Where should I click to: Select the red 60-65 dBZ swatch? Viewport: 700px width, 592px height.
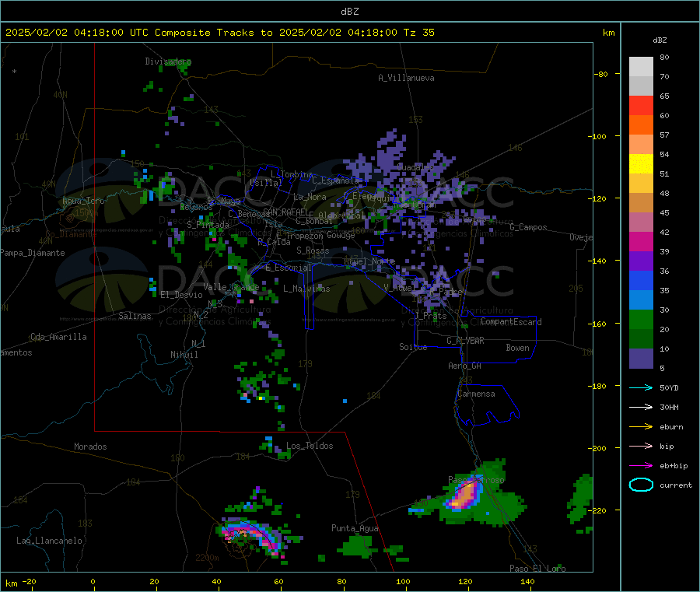641,105
